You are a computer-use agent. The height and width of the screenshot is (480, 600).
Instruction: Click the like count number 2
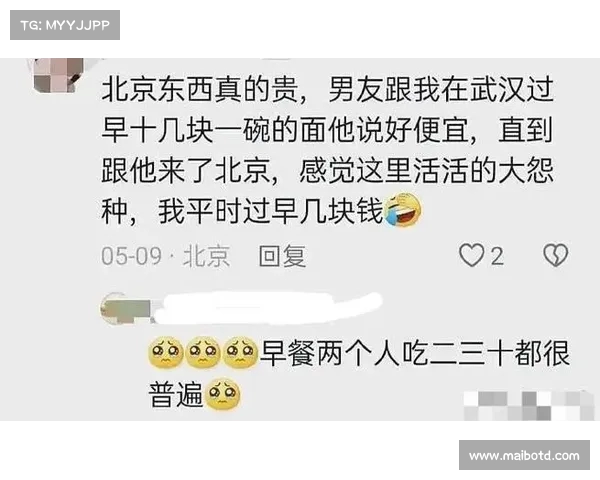pyautogui.click(x=497, y=256)
